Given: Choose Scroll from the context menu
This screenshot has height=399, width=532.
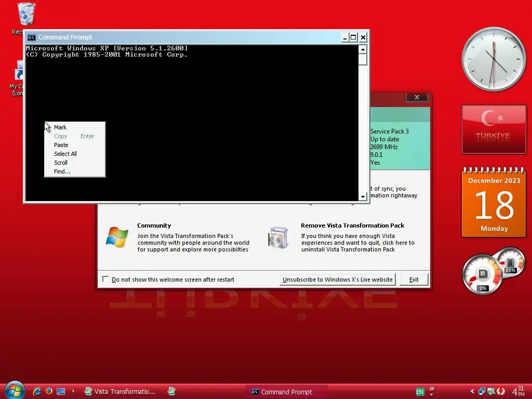Looking at the screenshot, I should [75, 163].
